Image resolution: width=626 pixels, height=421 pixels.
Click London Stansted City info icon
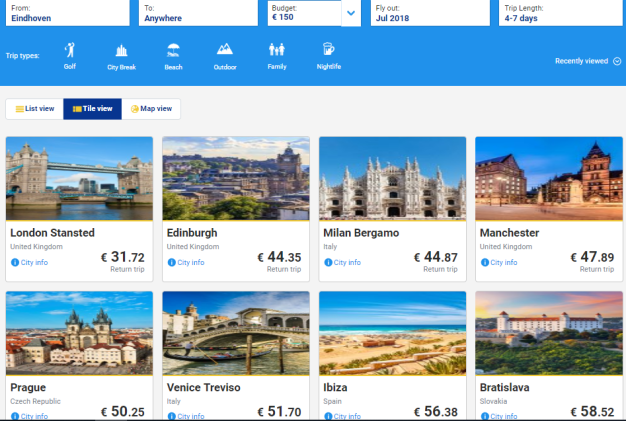15,262
